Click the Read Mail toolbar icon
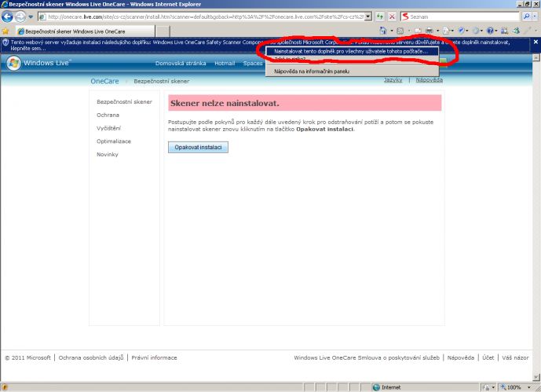Image resolution: width=541 pixels, height=392 pixels. pos(418,31)
